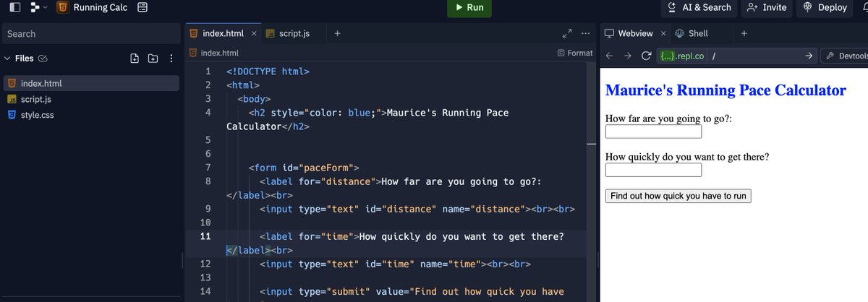Create a new file with the file-plus icon
The width and height of the screenshot is (868, 302).
[135, 59]
